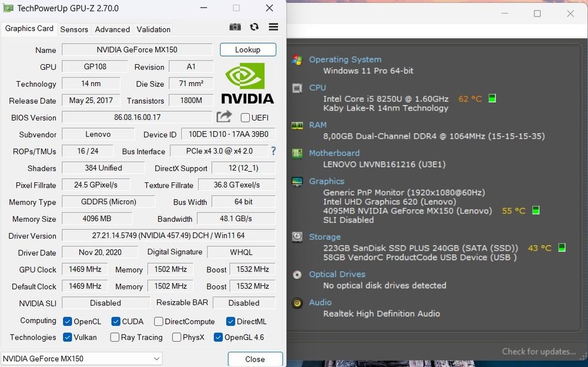This screenshot has height=367, width=588.
Task: Click the Device ID field
Action: coord(228,134)
